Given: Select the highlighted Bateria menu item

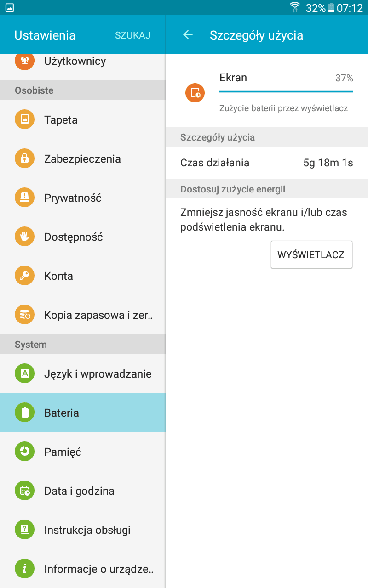Looking at the screenshot, I should (x=83, y=413).
